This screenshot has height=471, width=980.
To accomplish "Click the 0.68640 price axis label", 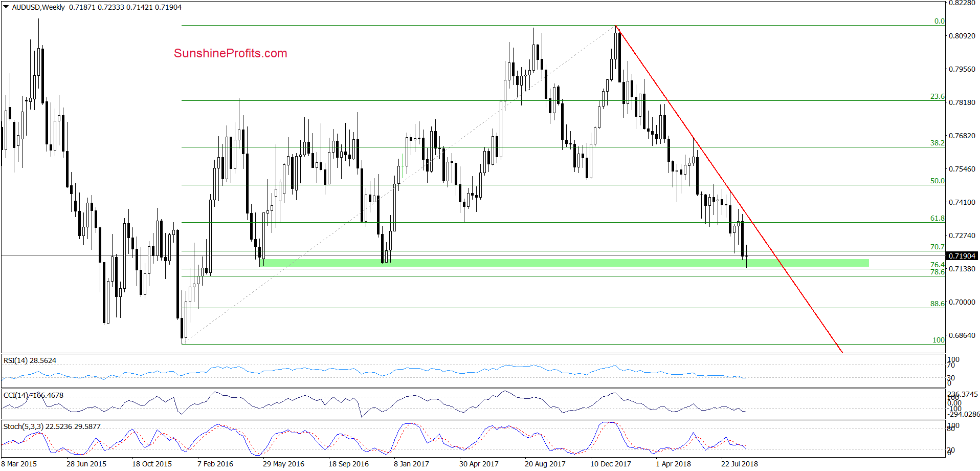I will point(962,335).
